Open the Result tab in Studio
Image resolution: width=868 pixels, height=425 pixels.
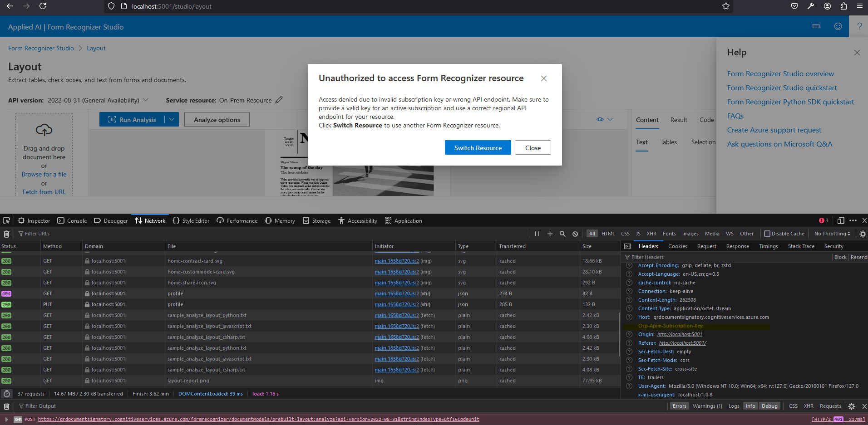click(679, 120)
